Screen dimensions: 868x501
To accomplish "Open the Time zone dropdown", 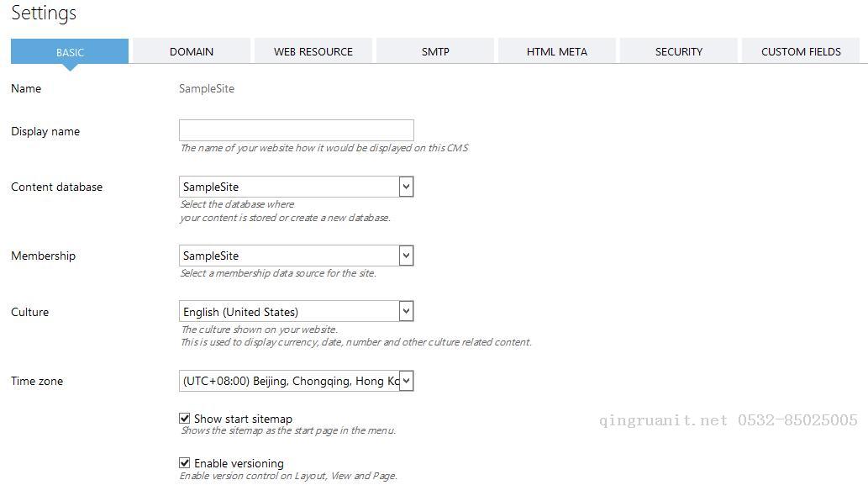I will tap(296, 380).
